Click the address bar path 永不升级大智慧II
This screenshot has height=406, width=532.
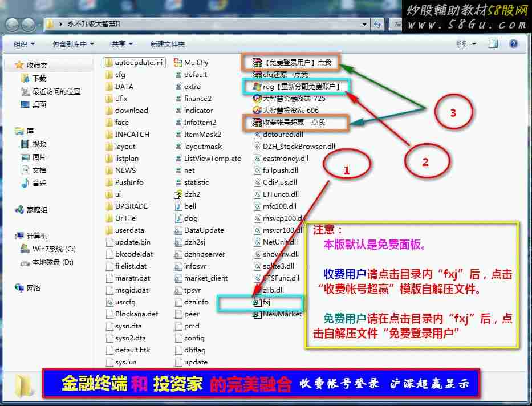coord(94,24)
